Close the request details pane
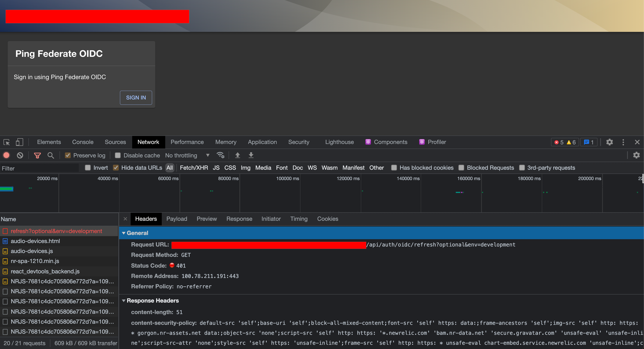The height and width of the screenshot is (349, 644). click(125, 219)
